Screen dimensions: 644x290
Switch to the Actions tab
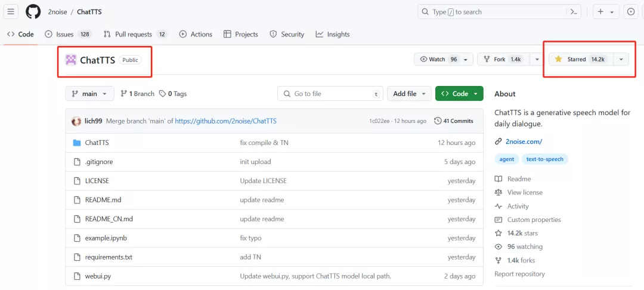[x=196, y=35]
